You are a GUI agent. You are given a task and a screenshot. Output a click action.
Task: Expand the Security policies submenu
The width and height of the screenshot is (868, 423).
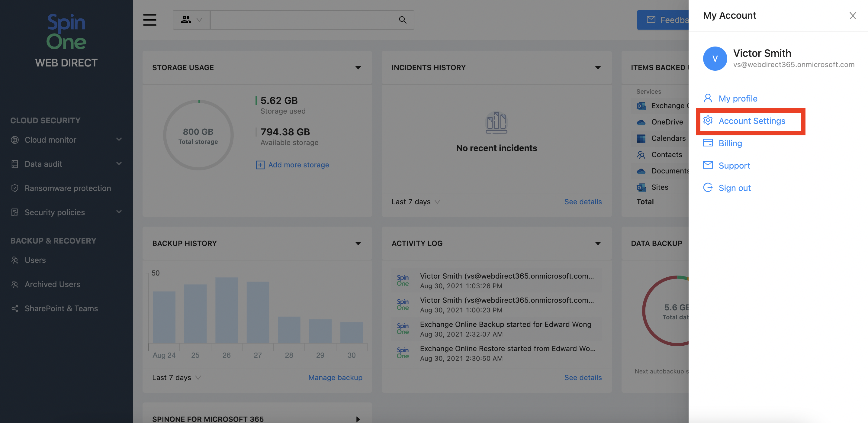click(x=118, y=212)
